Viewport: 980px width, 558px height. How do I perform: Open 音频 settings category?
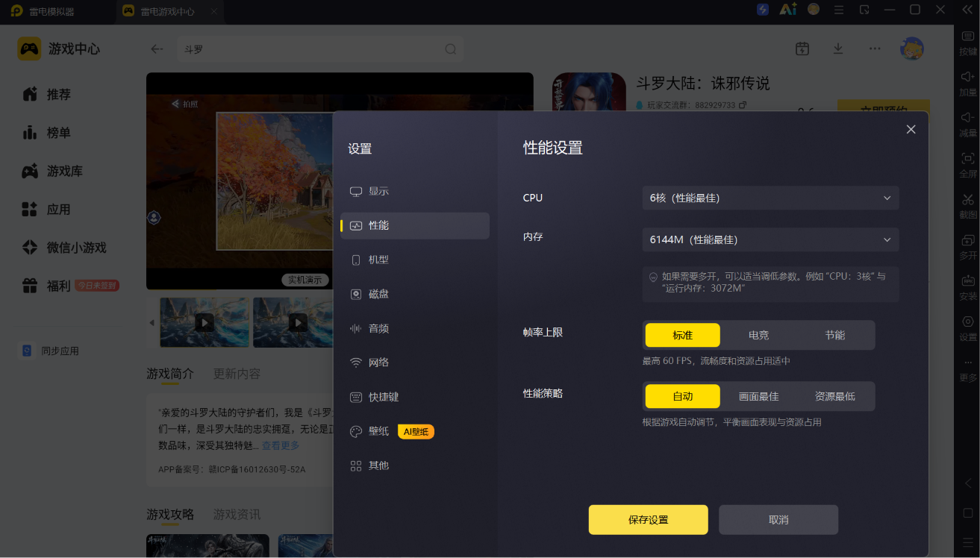(415, 328)
